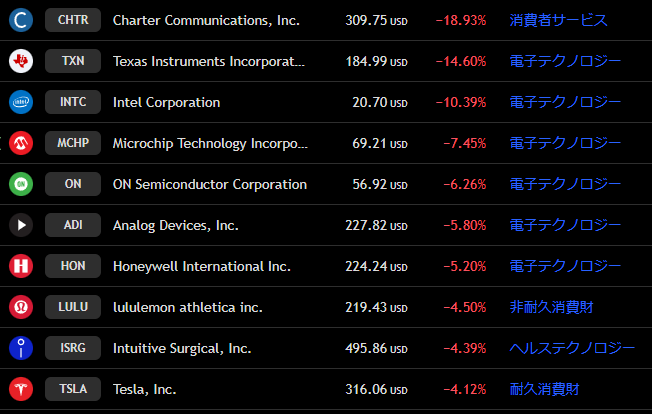Click the ON Semiconductor Corporation row name
Image resolution: width=652 pixels, height=414 pixels.
[210, 184]
